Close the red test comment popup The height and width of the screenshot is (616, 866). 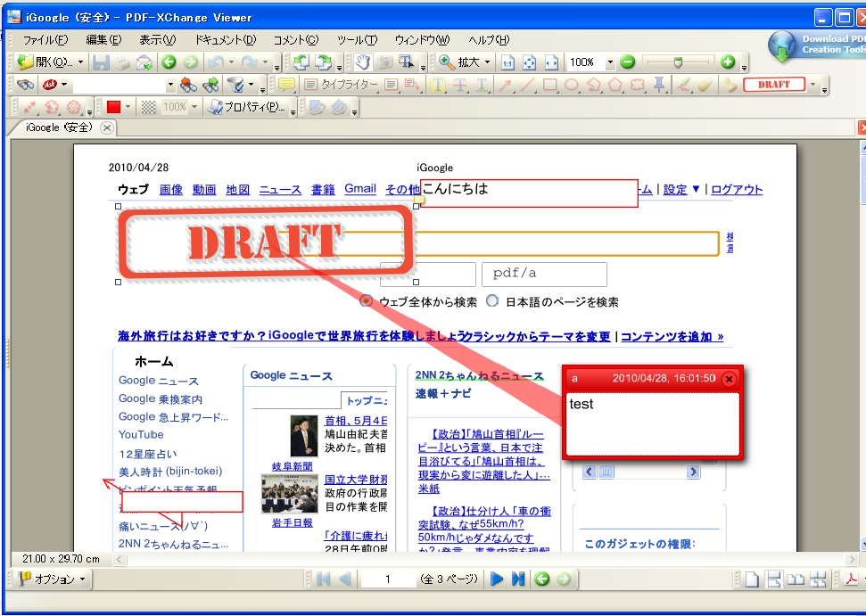pos(729,379)
